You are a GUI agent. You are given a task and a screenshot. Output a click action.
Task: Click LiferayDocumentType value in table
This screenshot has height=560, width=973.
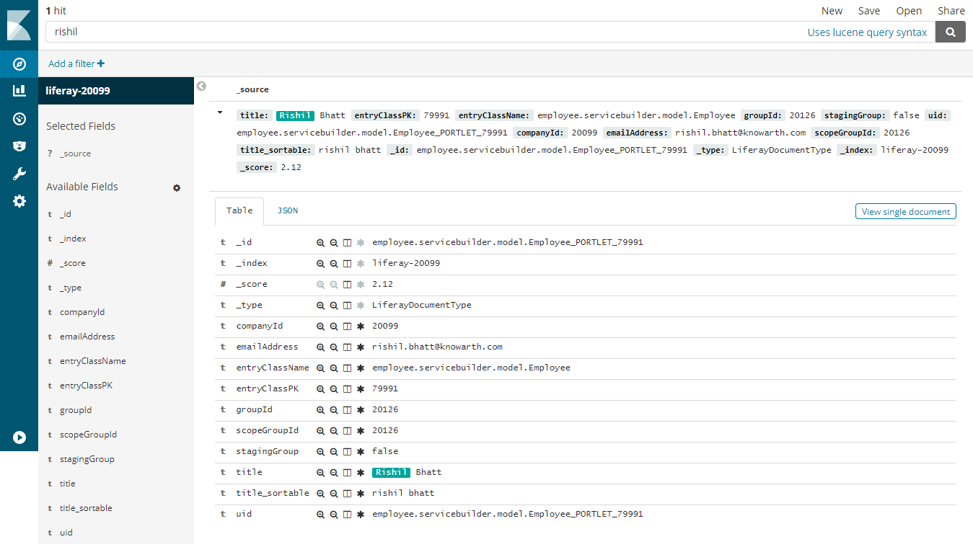422,306
